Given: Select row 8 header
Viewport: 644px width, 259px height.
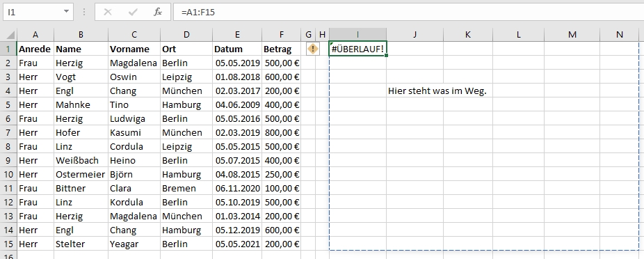Looking at the screenshot, I should pos(8,146).
